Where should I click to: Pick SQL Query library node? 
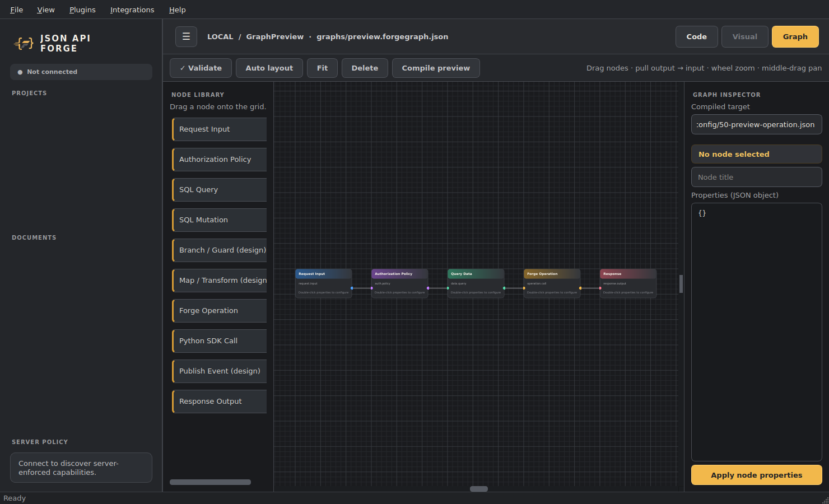(219, 190)
